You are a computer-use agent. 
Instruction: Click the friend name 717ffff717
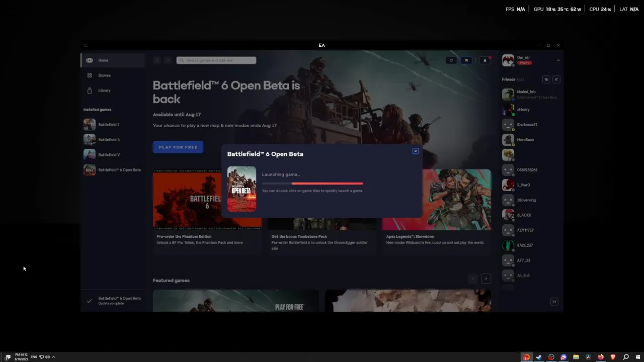525,230
